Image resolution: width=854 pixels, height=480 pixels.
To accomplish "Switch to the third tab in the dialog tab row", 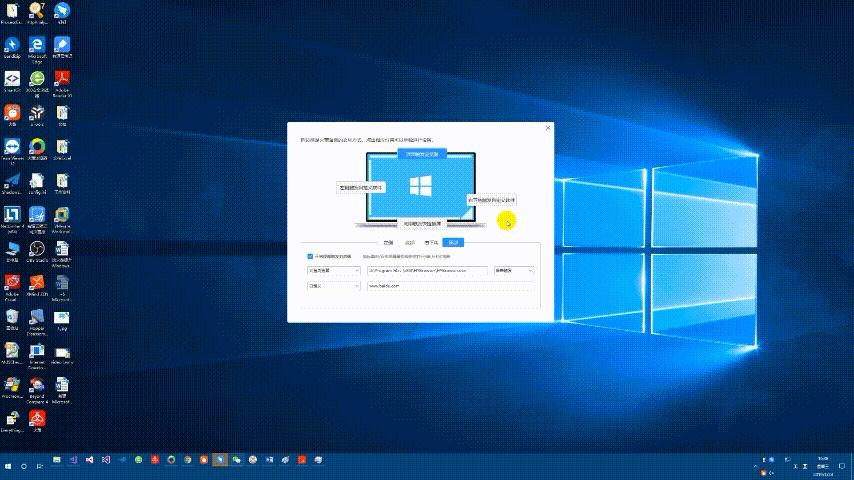I will [x=431, y=242].
